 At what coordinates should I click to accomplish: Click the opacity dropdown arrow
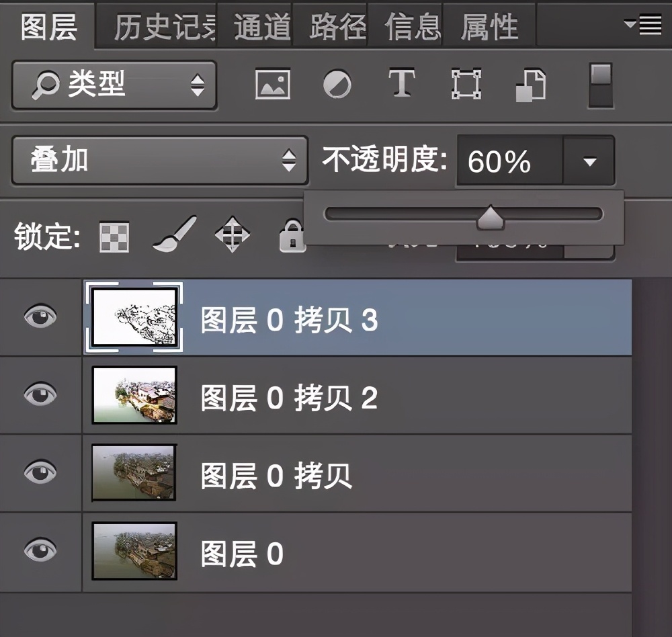click(590, 161)
